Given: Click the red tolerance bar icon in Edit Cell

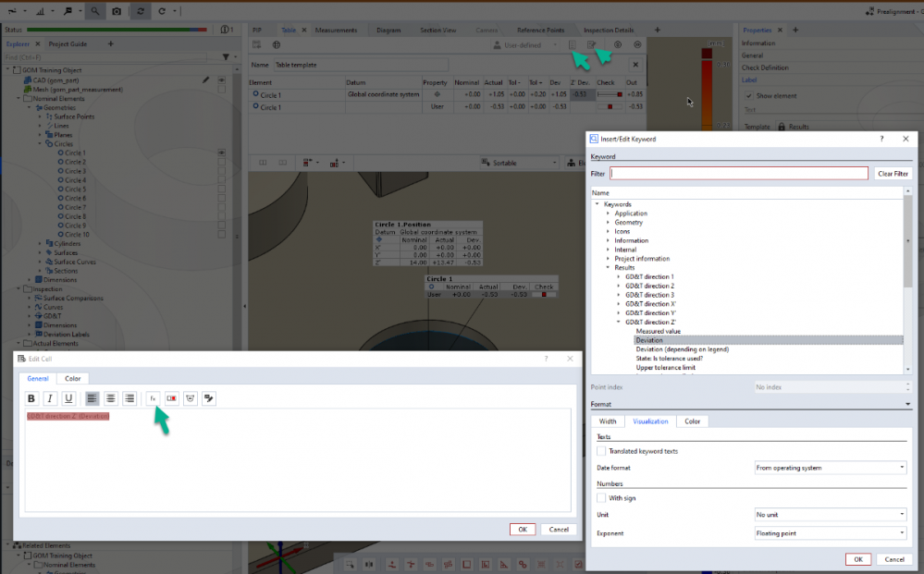Looking at the screenshot, I should [171, 398].
